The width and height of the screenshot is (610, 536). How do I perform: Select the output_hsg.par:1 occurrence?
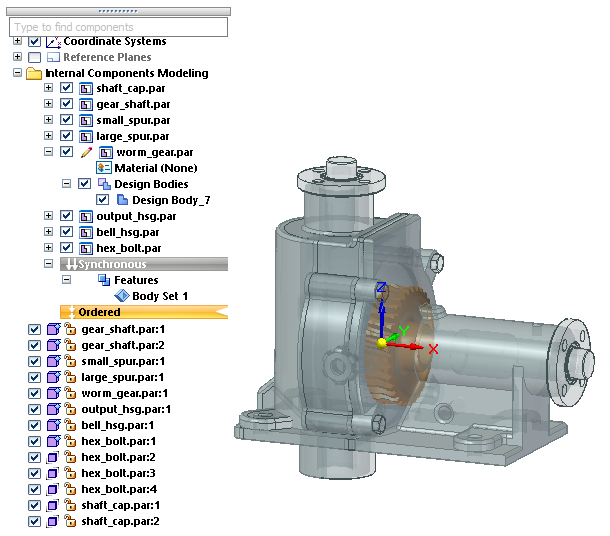[x=126, y=409]
